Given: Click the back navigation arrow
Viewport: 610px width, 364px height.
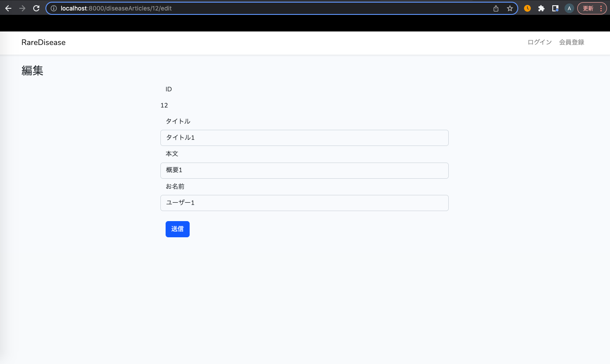Looking at the screenshot, I should pos(8,8).
